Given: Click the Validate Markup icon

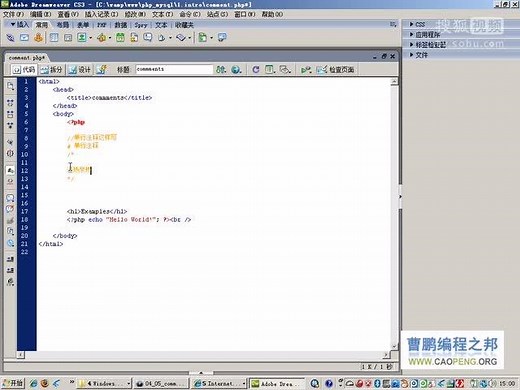Looking at the screenshot, I should 306,70.
